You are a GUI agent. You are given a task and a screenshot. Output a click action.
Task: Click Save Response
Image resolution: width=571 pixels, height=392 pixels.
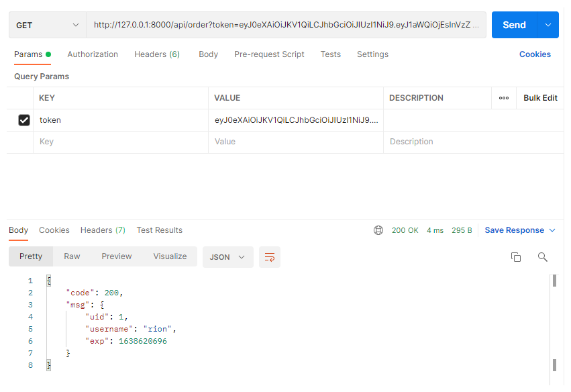tap(514, 230)
